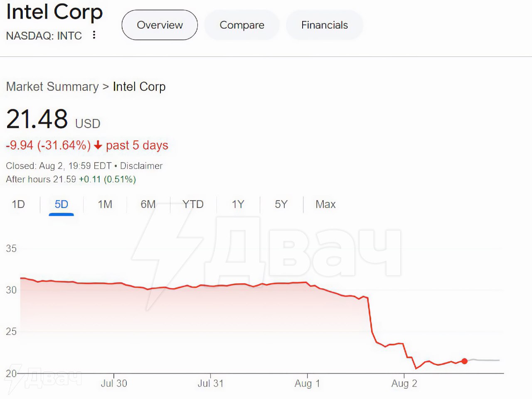Show the Max range chart
The width and height of the screenshot is (532, 399).
pyautogui.click(x=325, y=204)
